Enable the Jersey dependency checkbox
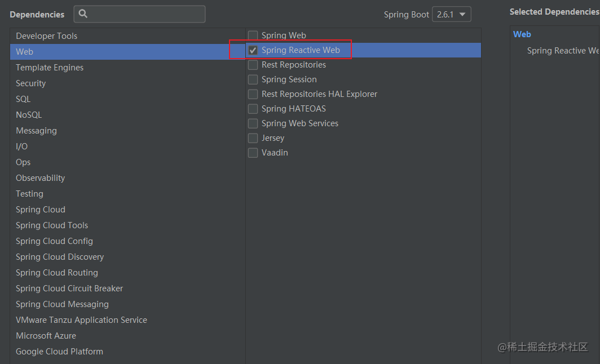Screen dimensions: 600x364 [253, 137]
